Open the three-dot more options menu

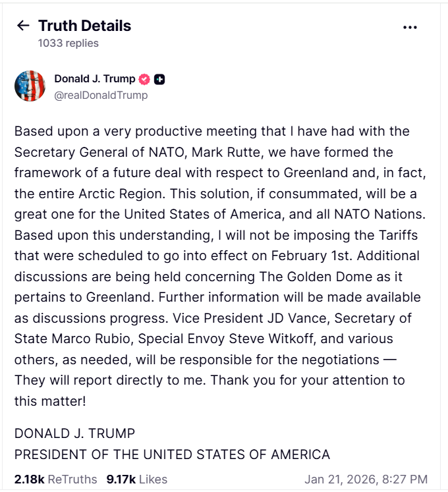tap(410, 27)
